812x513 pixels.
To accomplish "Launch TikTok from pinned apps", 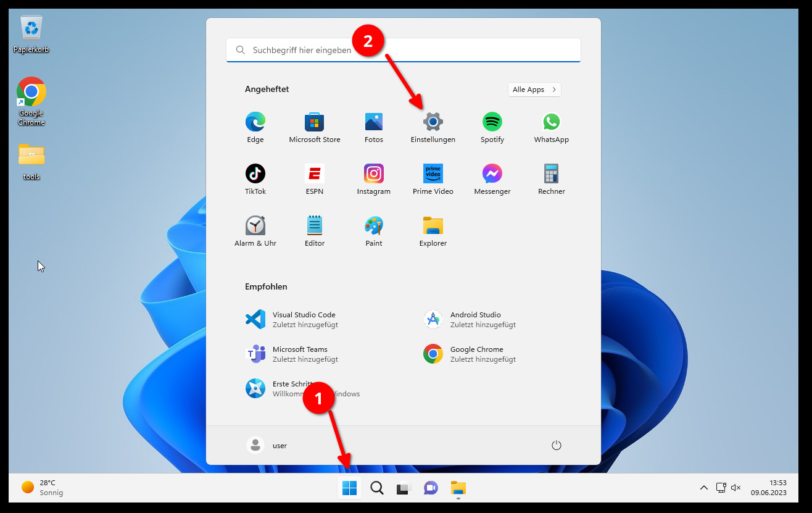I will pos(255,180).
